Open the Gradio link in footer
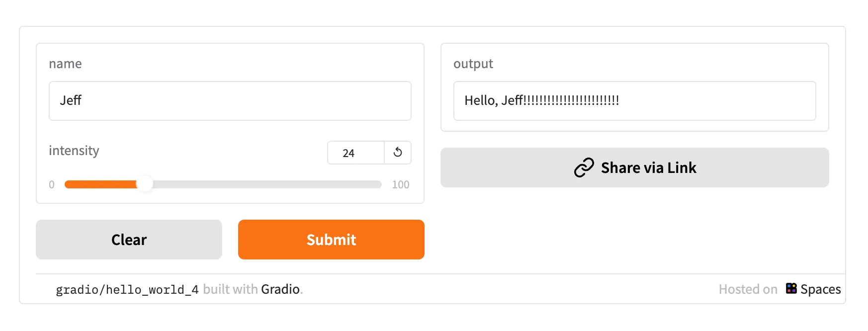The image size is (868, 331). (280, 289)
